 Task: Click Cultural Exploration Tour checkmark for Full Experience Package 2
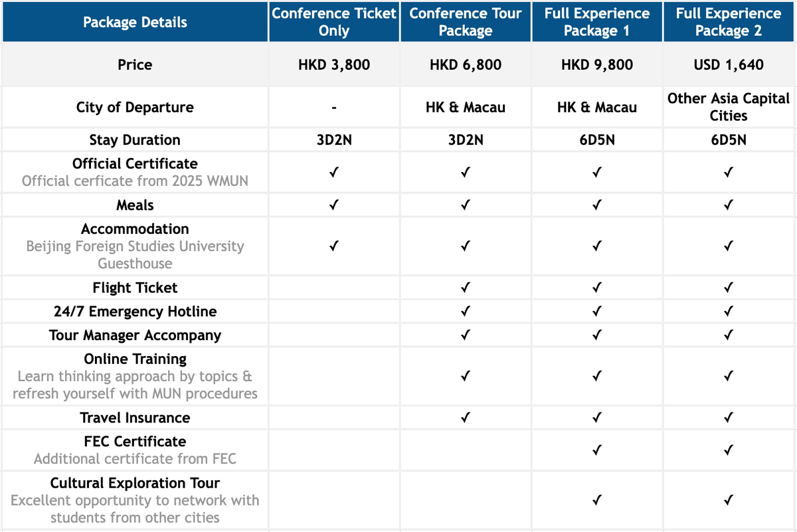click(729, 500)
